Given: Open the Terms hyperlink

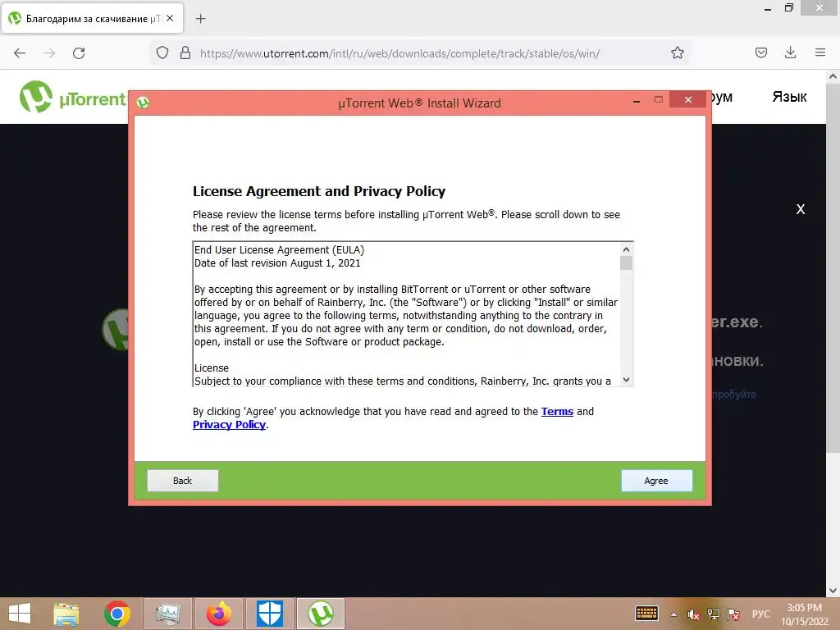Looking at the screenshot, I should pyautogui.click(x=557, y=412).
